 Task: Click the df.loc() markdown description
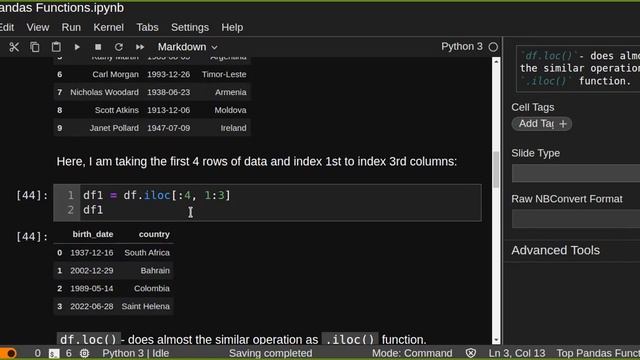click(241, 339)
